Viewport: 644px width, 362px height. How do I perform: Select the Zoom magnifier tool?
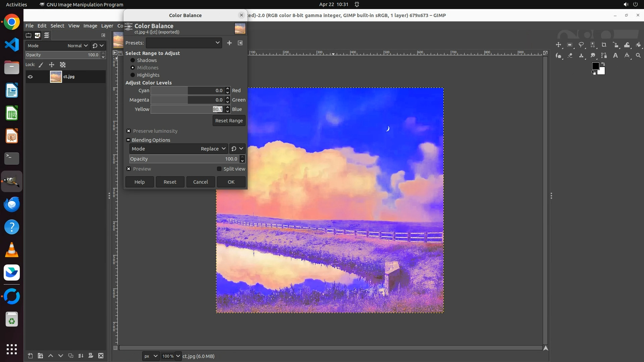pos(638,55)
